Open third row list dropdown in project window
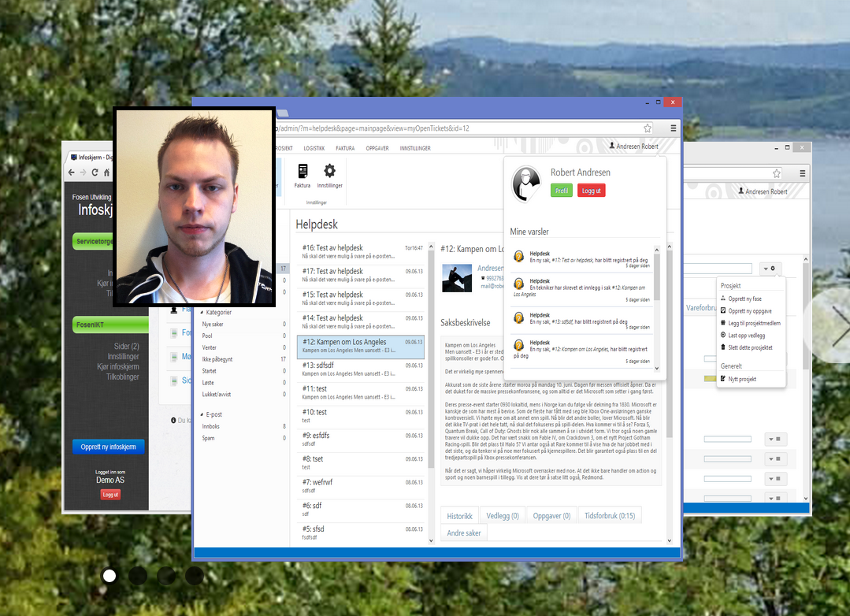This screenshot has height=616, width=850. pos(775,479)
